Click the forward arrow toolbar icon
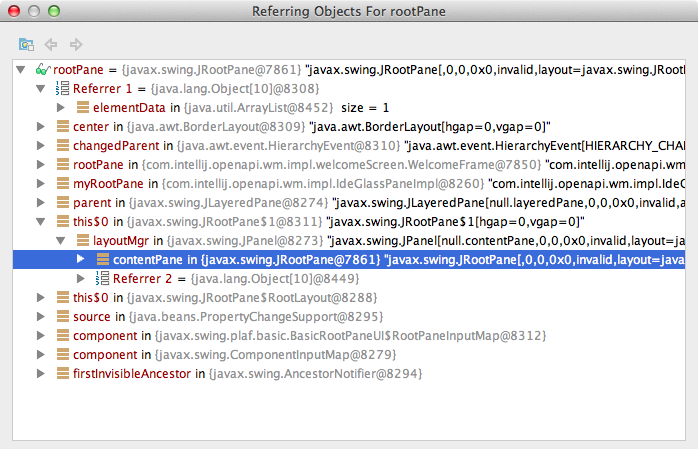Image resolution: width=698 pixels, height=449 pixels. 76,44
